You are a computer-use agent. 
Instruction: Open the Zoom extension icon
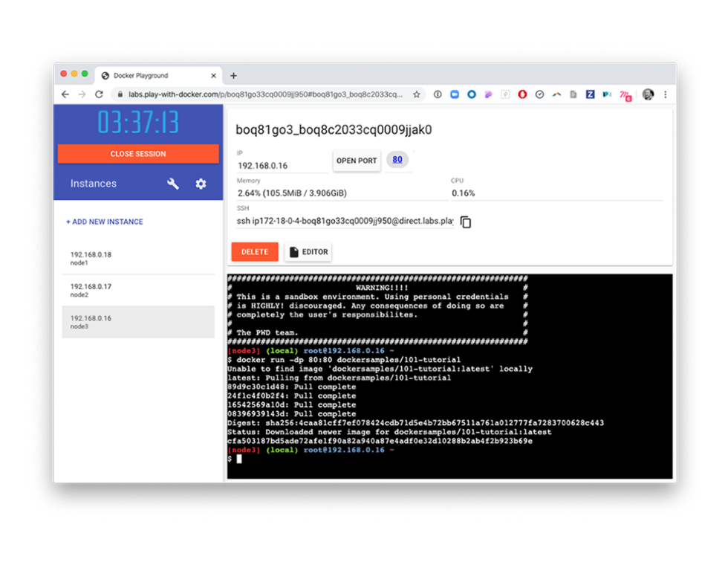click(454, 94)
